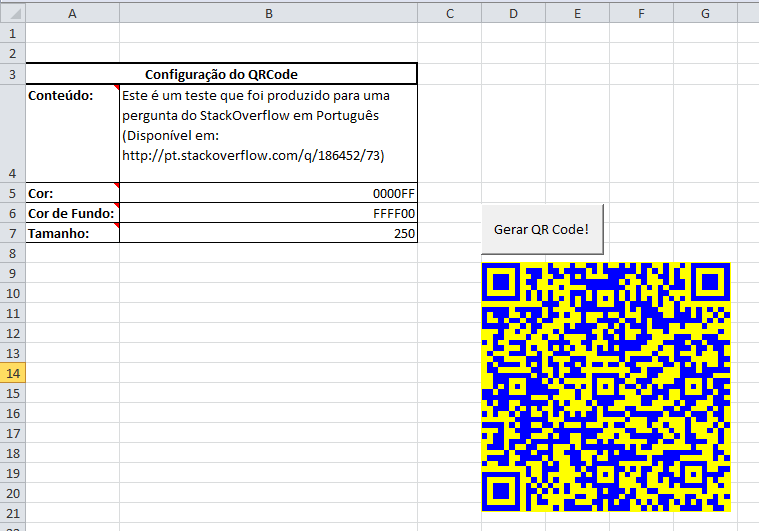This screenshot has width=759, height=531.
Task: Select row 11 header
Action: [13, 313]
